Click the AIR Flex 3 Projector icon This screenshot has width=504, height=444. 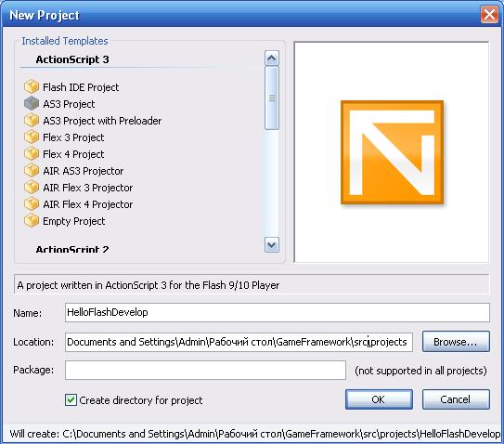(32, 188)
